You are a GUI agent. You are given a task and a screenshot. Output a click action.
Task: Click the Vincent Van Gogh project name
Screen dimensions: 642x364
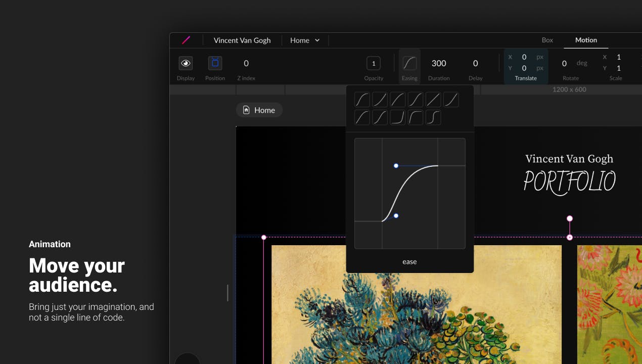(x=242, y=40)
